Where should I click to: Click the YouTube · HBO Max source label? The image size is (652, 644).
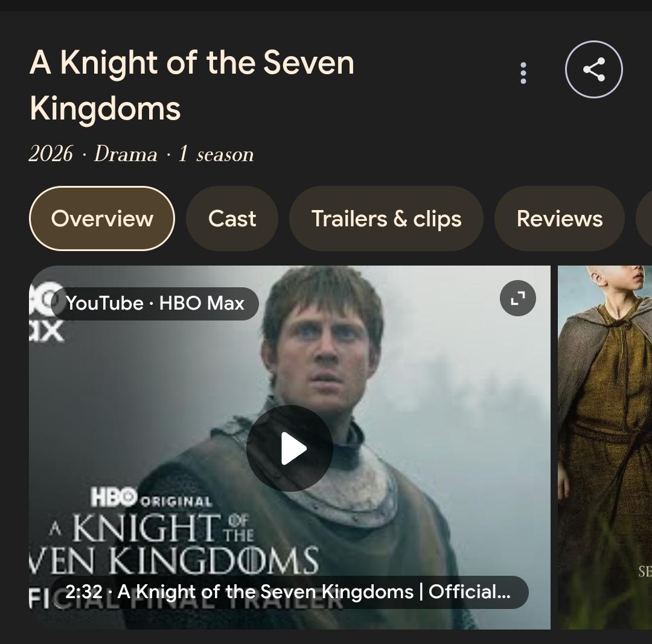[155, 303]
